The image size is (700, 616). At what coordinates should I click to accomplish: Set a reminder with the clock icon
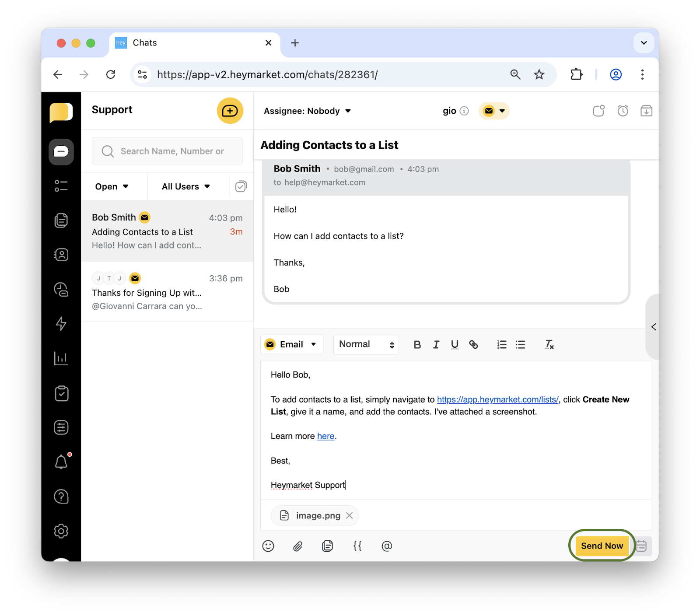[x=623, y=111]
